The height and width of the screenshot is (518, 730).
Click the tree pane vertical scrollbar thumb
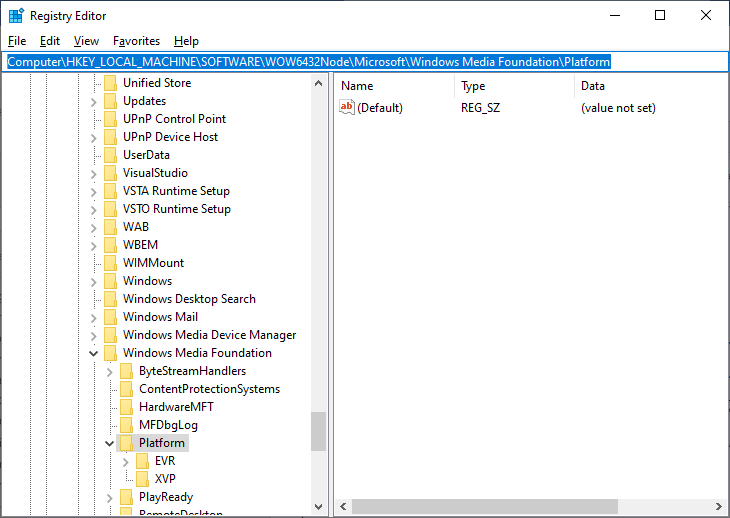coord(318,431)
